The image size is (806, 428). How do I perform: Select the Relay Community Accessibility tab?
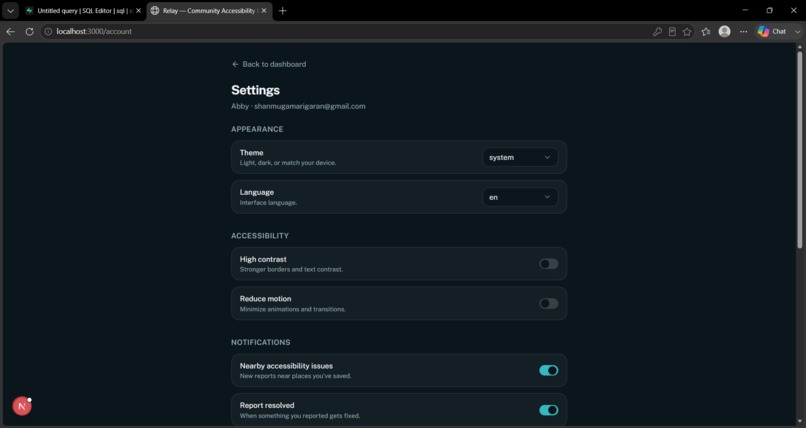click(x=209, y=10)
